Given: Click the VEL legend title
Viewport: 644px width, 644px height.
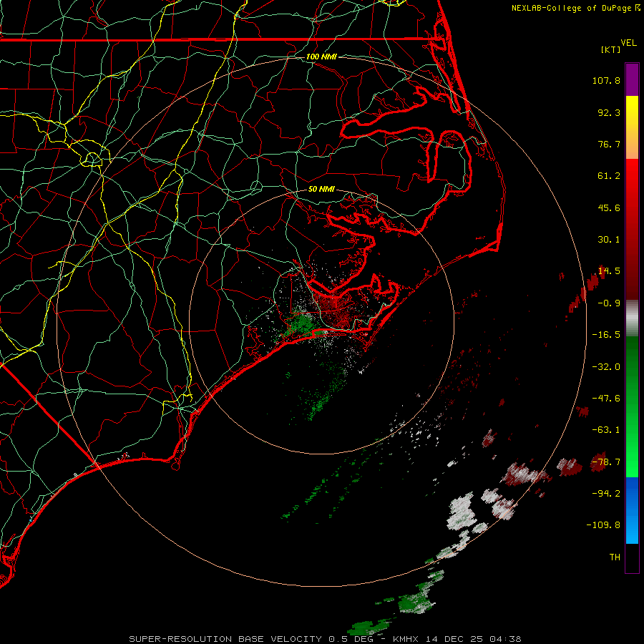Looking at the screenshot, I should tap(628, 43).
